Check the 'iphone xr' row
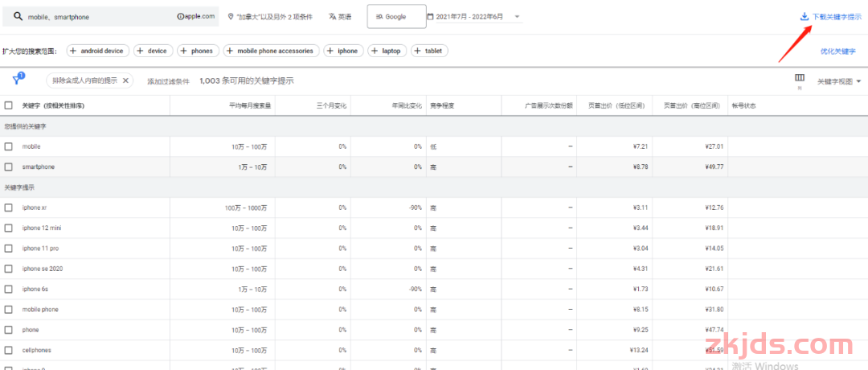 tap(8, 208)
